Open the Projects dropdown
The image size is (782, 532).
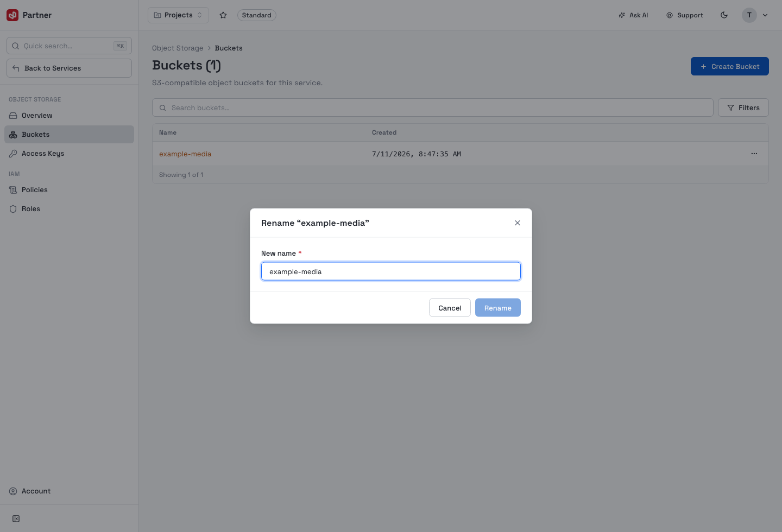click(x=178, y=15)
